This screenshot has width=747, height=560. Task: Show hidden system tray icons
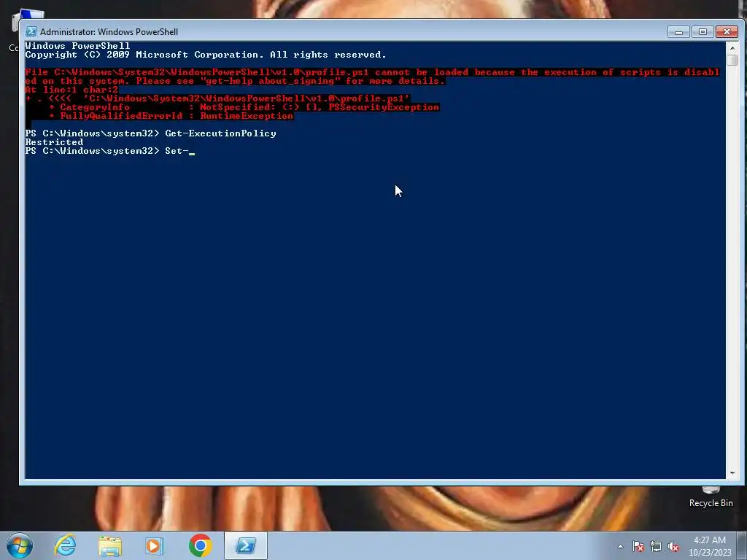click(x=620, y=546)
